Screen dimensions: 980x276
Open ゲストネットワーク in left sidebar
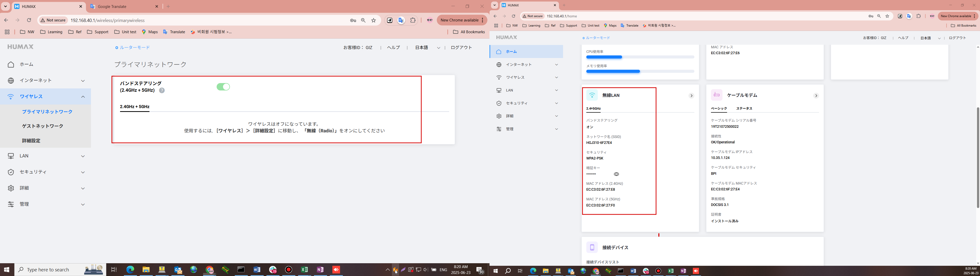pos(43,126)
